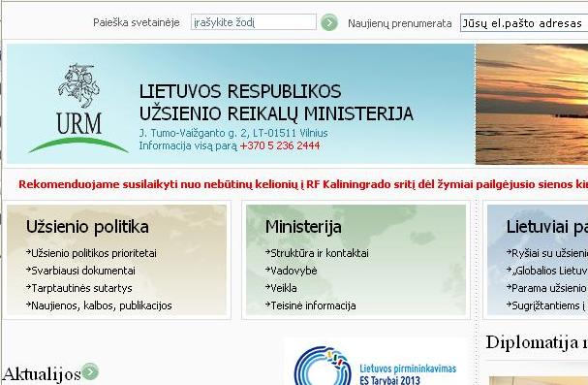Click the sunset sea banner image
588x385 pixels.
[532, 104]
